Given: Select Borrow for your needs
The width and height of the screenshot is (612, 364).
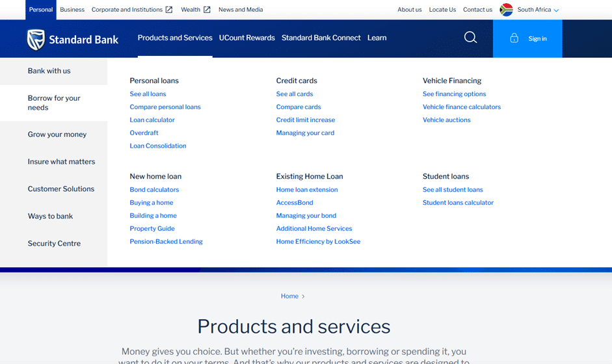Looking at the screenshot, I should point(53,103).
